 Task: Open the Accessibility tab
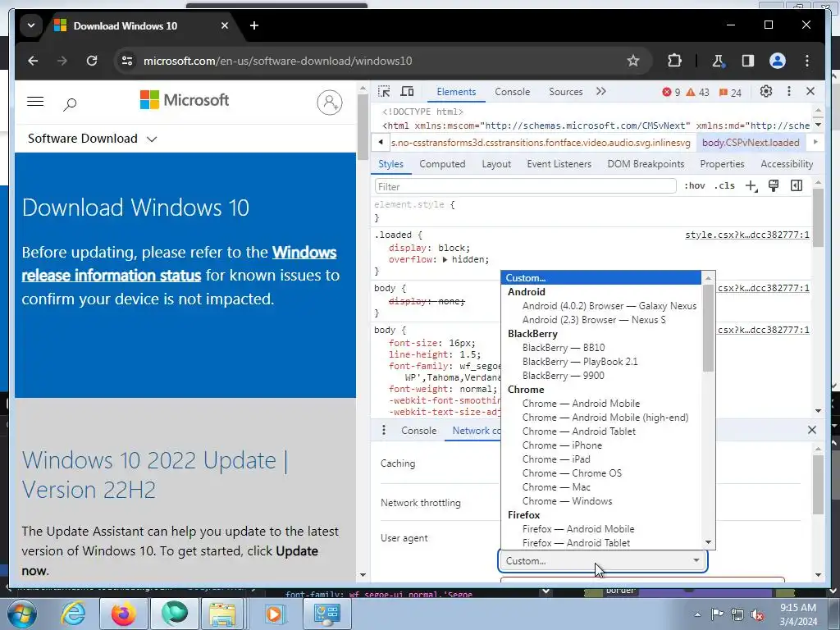pyautogui.click(x=787, y=164)
